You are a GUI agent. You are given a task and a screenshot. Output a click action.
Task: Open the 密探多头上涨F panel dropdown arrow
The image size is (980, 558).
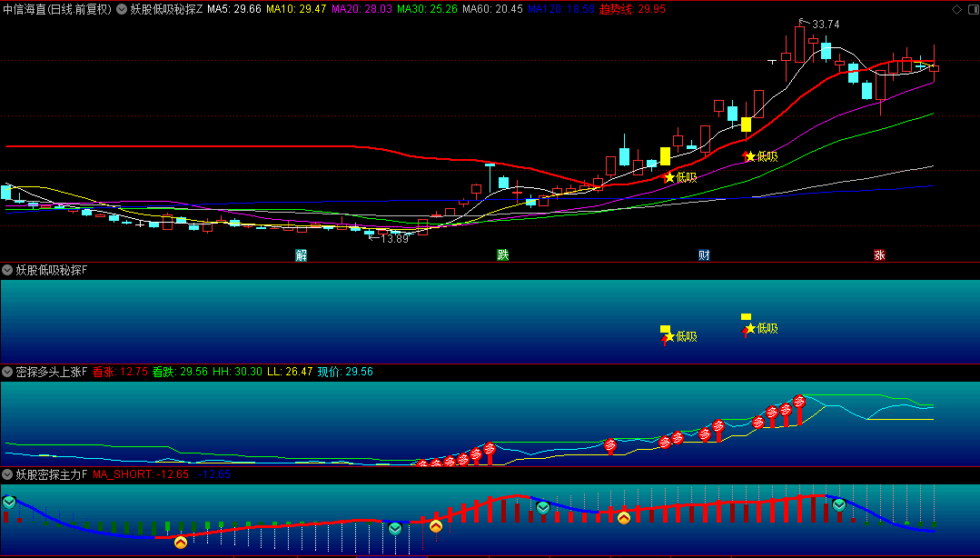pyautogui.click(x=8, y=372)
